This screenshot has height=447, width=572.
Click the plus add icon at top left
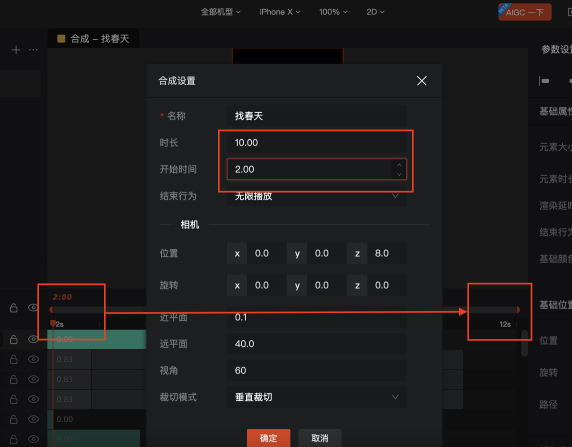pyautogui.click(x=16, y=50)
